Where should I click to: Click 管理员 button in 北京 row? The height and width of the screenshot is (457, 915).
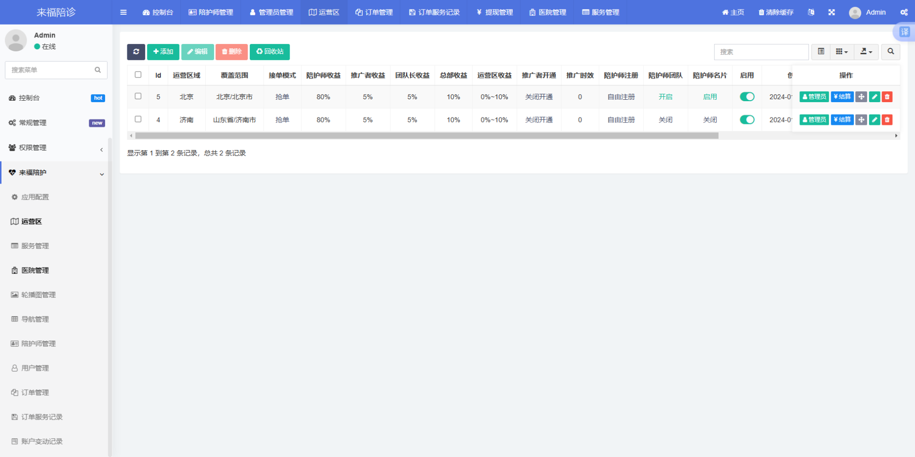point(814,97)
